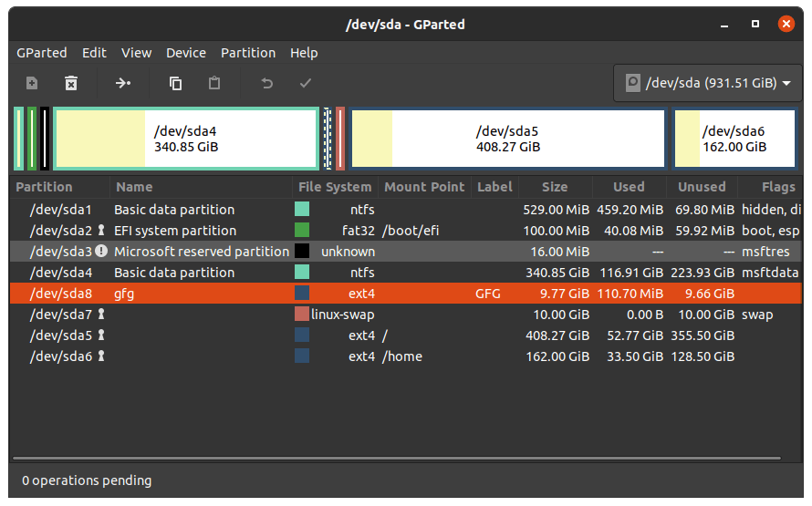Click the warning icon next to /dev/sda3
This screenshot has height=506, width=812.
pos(101,251)
